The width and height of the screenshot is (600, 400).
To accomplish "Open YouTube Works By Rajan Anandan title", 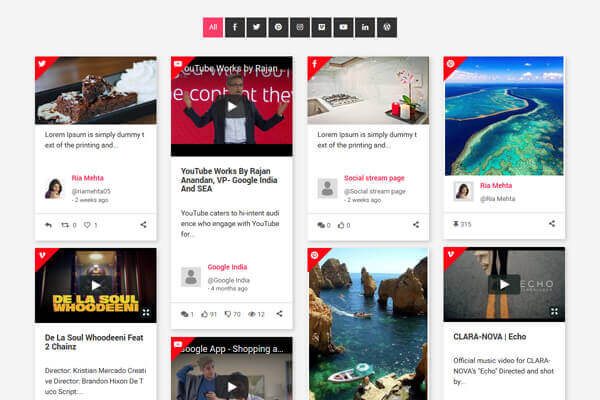I will [x=229, y=180].
